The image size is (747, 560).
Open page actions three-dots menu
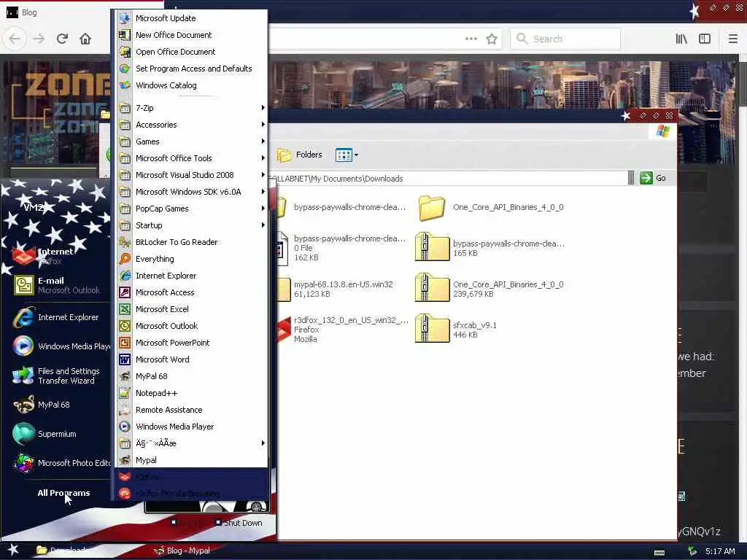coord(471,39)
